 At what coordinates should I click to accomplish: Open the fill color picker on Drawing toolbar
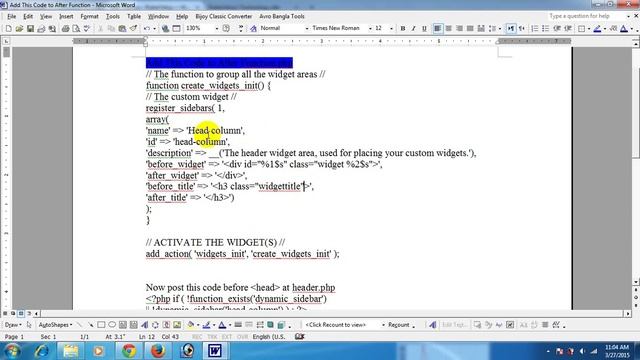coord(190,325)
